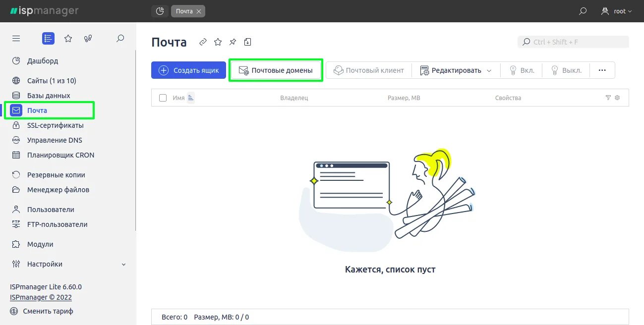The image size is (644, 325).
Task: Open Менеджер файлов in sidebar
Action: coord(58,190)
